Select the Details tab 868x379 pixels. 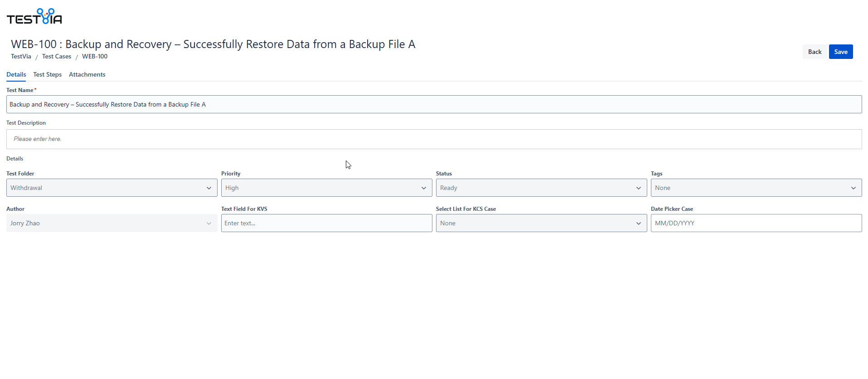16,74
